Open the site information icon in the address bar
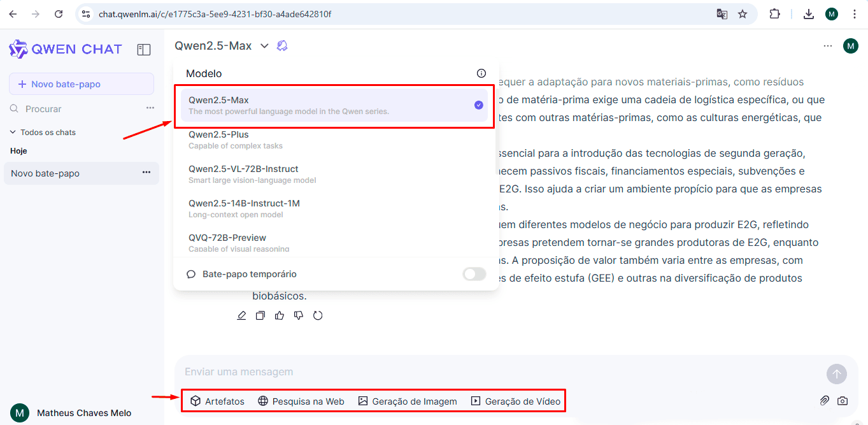 point(87,14)
